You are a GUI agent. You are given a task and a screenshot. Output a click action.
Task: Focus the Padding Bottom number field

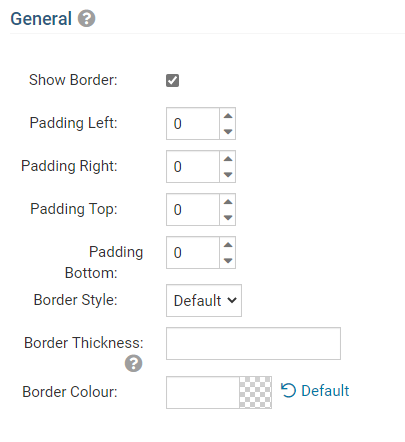[193, 252]
